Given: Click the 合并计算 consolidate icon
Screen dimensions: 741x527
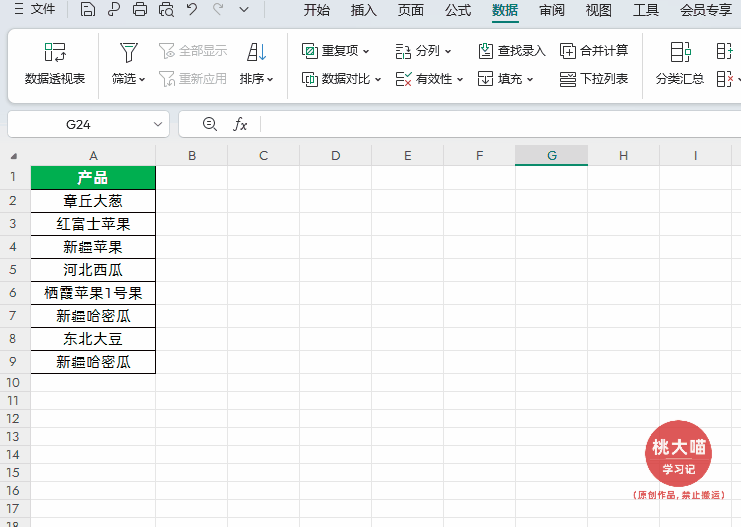Looking at the screenshot, I should coord(568,51).
